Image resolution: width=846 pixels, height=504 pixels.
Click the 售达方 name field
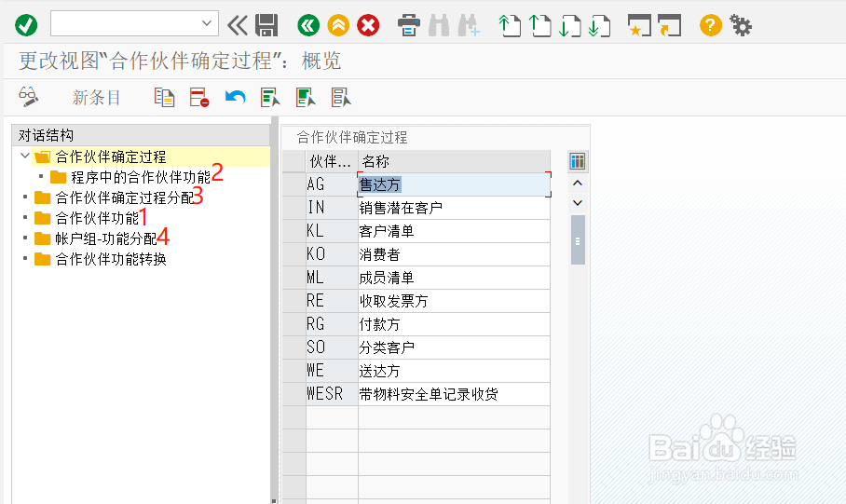click(x=455, y=184)
